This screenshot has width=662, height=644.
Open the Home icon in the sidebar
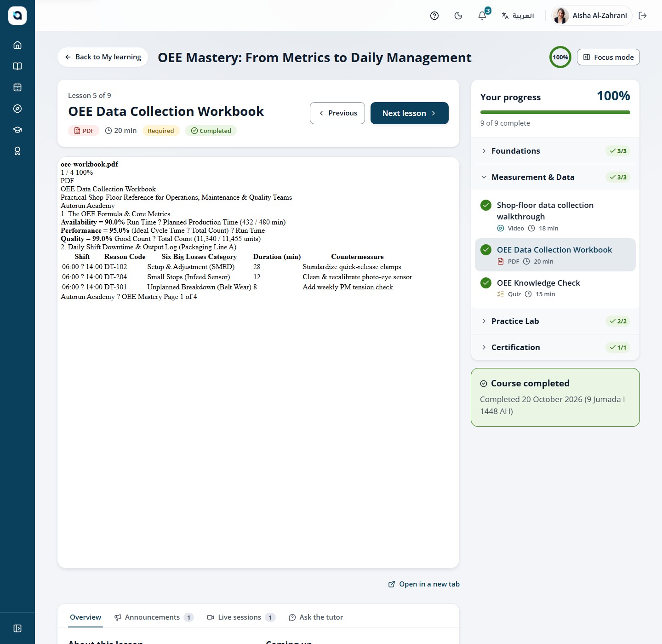click(x=17, y=45)
